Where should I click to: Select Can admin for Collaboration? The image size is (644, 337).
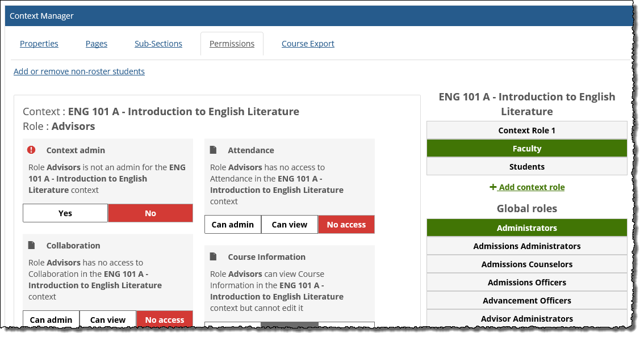pos(51,319)
